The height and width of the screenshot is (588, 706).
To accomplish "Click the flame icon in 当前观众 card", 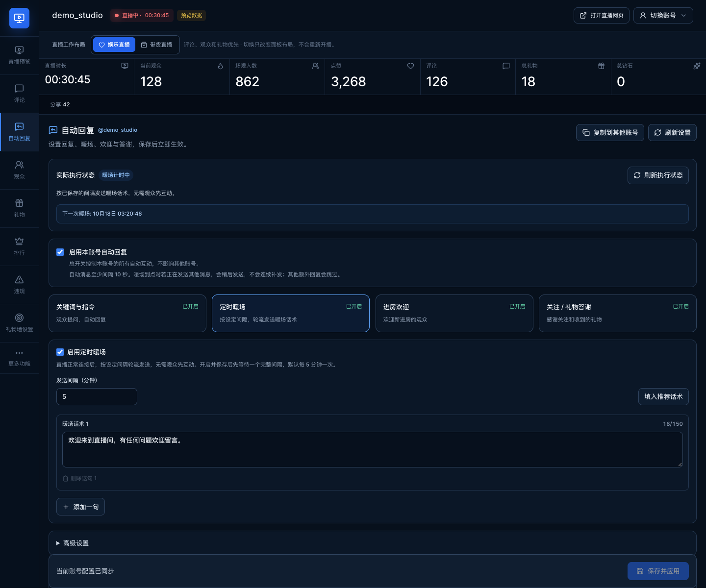I will pyautogui.click(x=220, y=66).
